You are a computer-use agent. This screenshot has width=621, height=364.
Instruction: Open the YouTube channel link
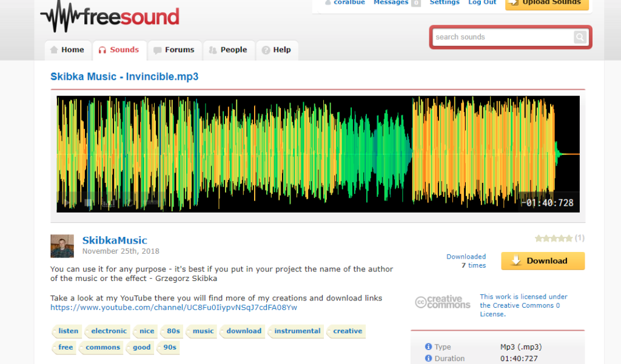click(173, 308)
